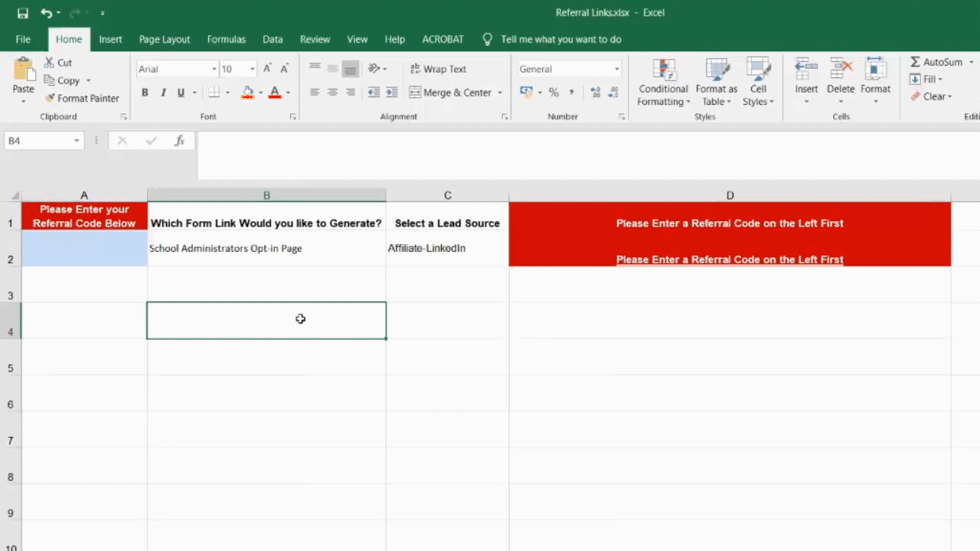Toggle Bold formatting
Image resolution: width=980 pixels, height=551 pixels.
coord(145,93)
